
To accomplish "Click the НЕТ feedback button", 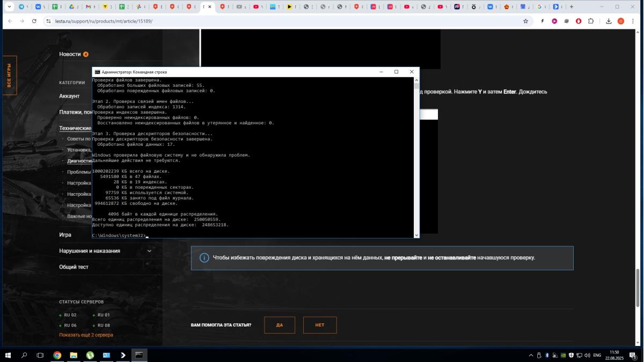I will pyautogui.click(x=320, y=325).
